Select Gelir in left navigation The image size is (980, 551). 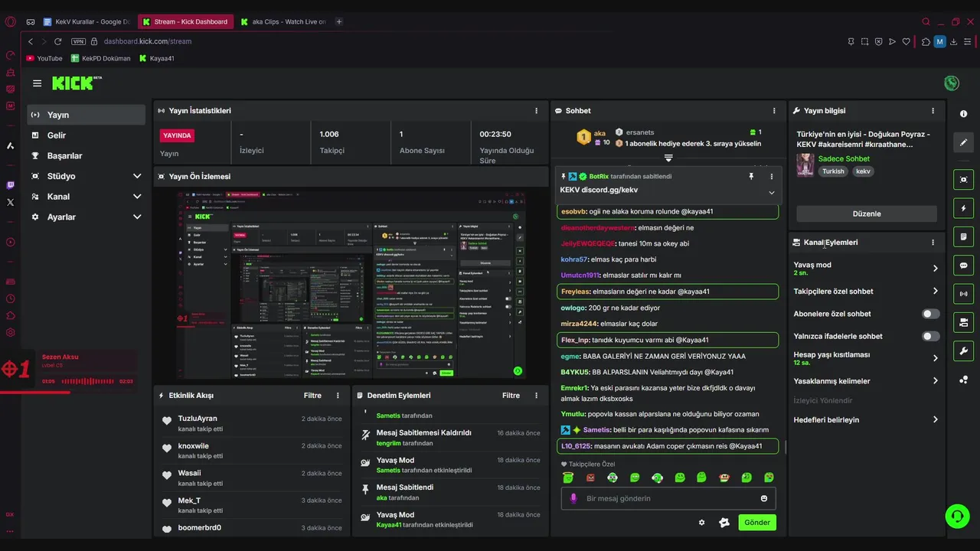[86, 135]
